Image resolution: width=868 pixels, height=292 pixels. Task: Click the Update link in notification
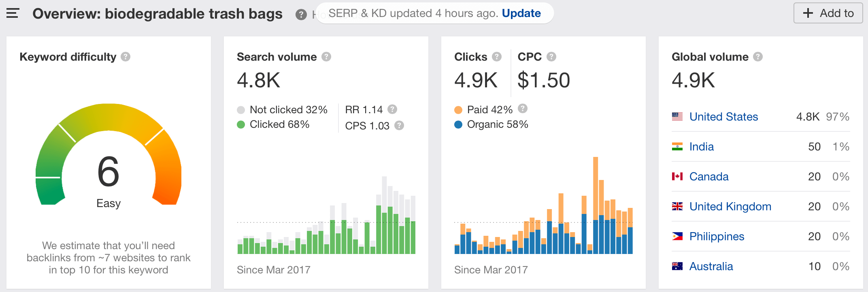pyautogui.click(x=521, y=13)
